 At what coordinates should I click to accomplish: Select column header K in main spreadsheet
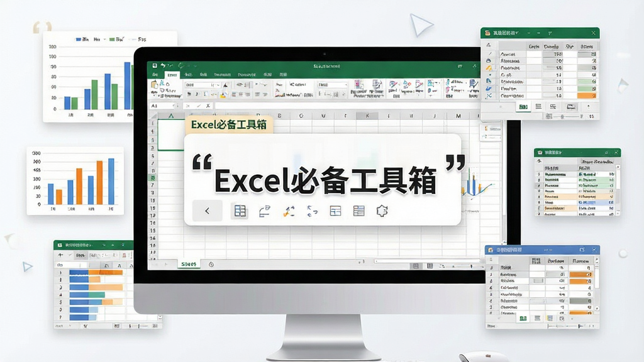[x=367, y=116]
